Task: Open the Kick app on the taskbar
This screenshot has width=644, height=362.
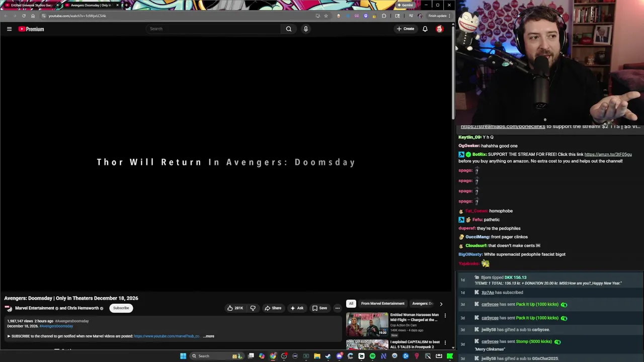Action: [x=450, y=356]
